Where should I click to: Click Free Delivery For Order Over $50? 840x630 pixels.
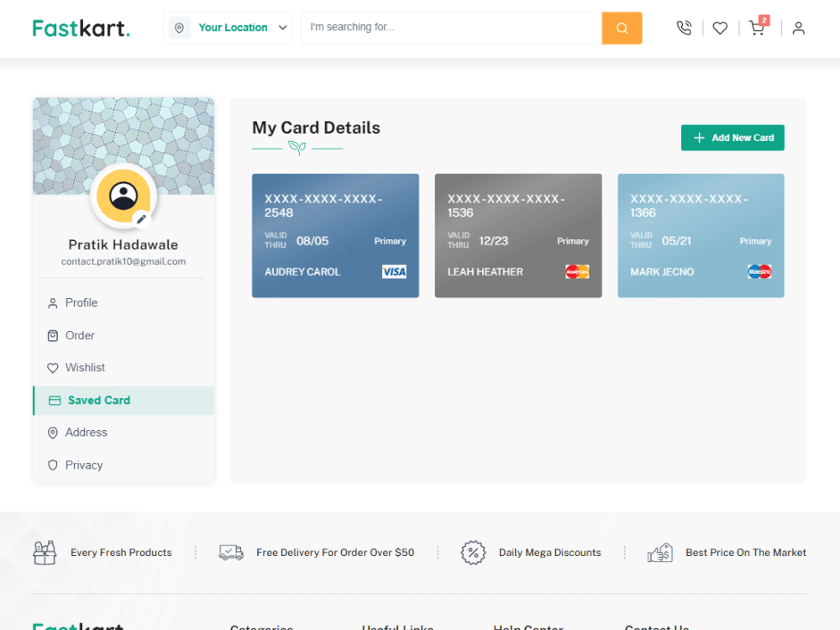tap(335, 553)
